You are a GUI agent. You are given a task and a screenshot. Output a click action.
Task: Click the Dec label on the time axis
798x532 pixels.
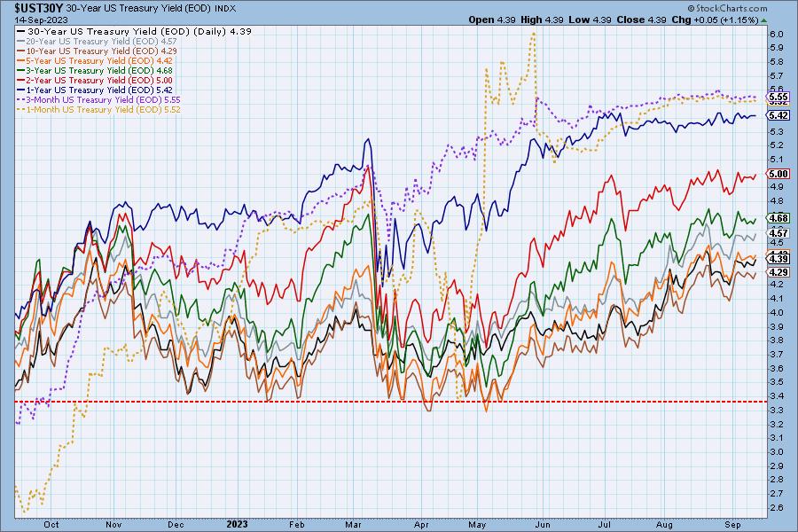(x=176, y=524)
